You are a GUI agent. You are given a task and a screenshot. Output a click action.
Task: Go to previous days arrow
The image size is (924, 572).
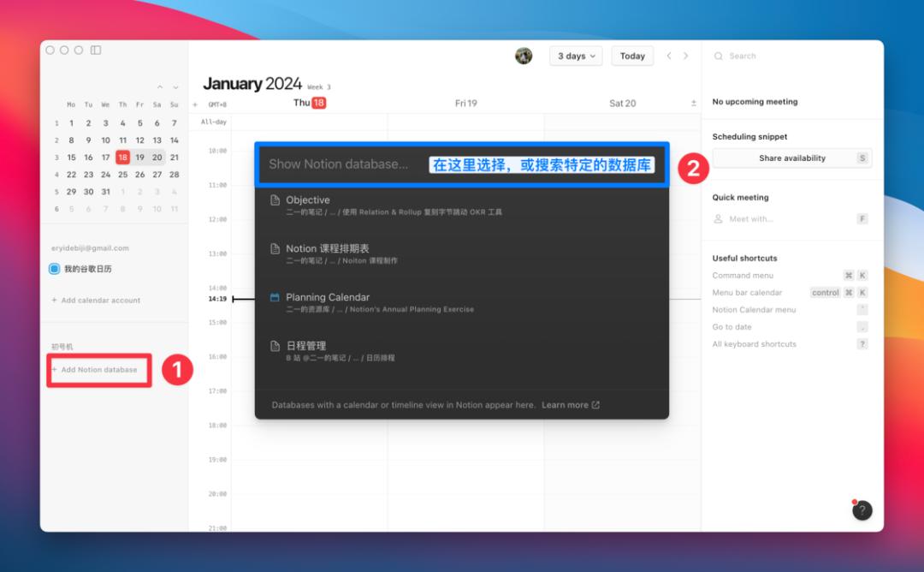click(669, 56)
